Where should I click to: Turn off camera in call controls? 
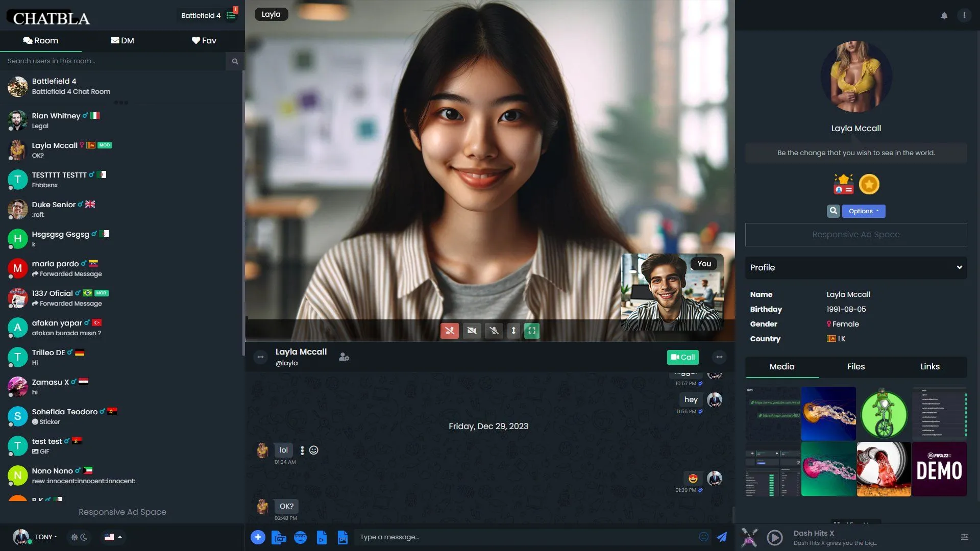[472, 331]
